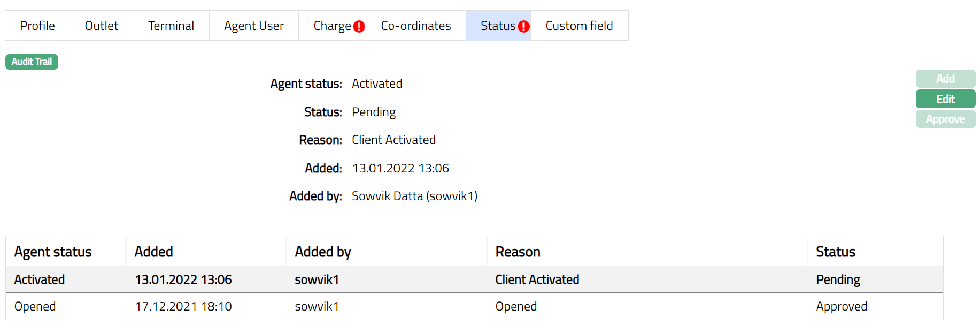Switch to the Custom field tab
Image resolution: width=980 pixels, height=325 pixels.
(579, 26)
